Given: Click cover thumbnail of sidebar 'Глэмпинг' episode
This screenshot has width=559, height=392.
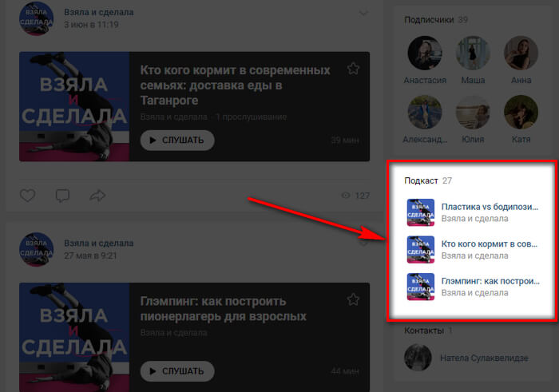Looking at the screenshot, I should (421, 287).
